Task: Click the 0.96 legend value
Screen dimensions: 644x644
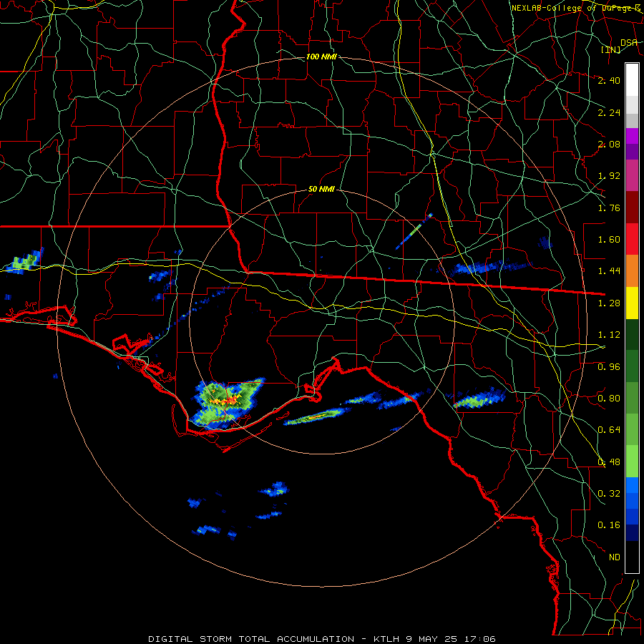Action: click(609, 366)
